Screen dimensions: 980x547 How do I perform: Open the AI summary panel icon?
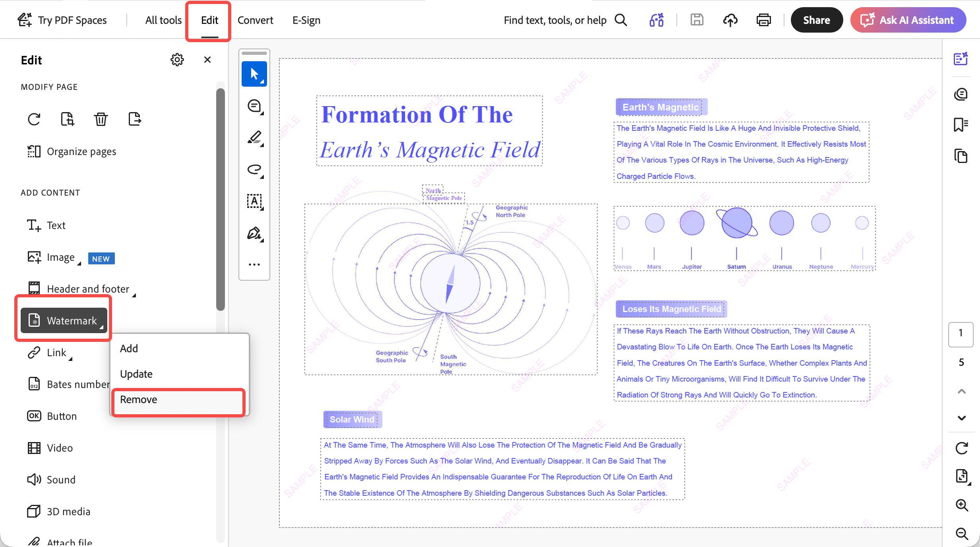click(961, 59)
